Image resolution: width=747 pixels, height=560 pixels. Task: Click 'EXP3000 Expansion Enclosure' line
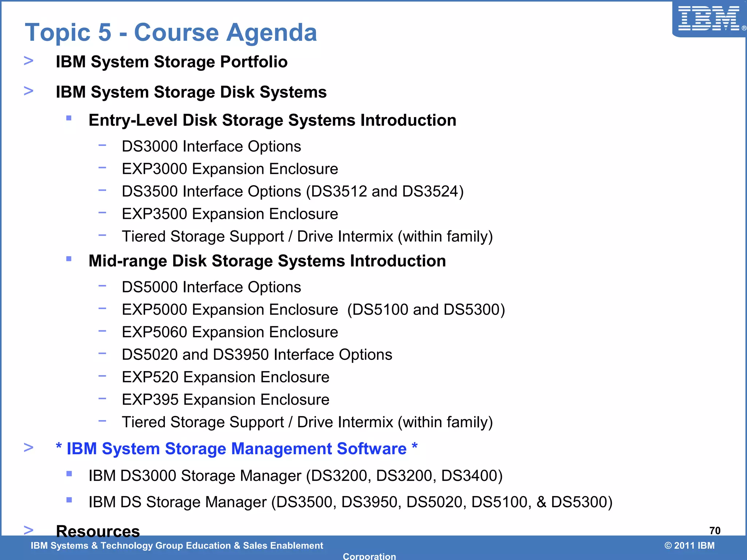pyautogui.click(x=230, y=169)
